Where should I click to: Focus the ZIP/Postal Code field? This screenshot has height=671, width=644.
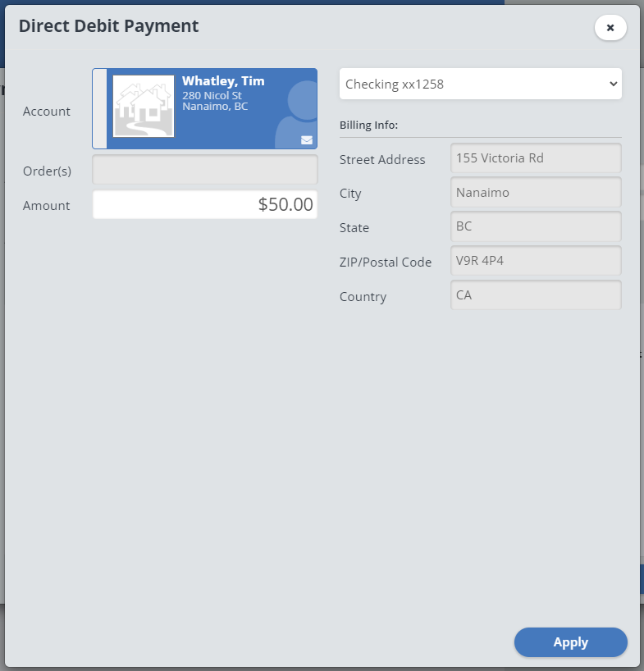(536, 262)
